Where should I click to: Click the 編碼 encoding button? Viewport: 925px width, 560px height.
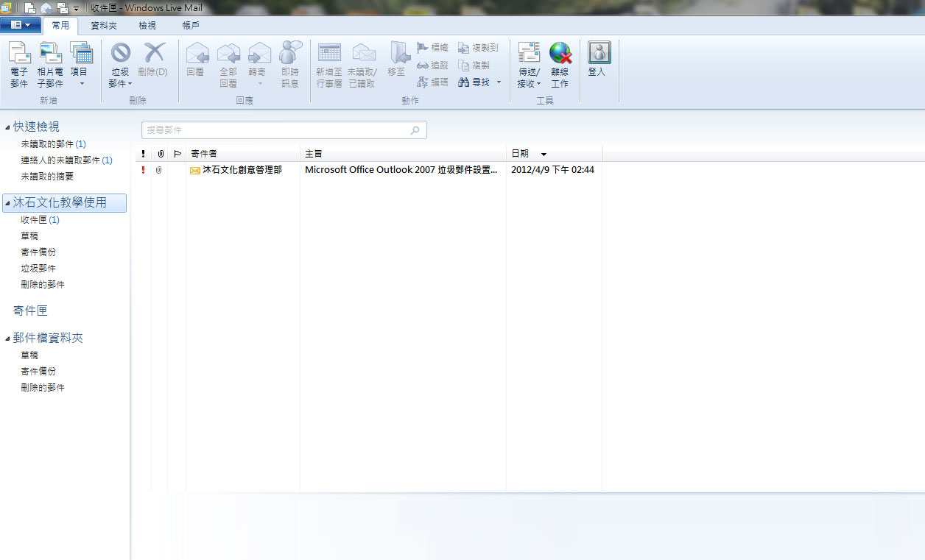pos(432,82)
